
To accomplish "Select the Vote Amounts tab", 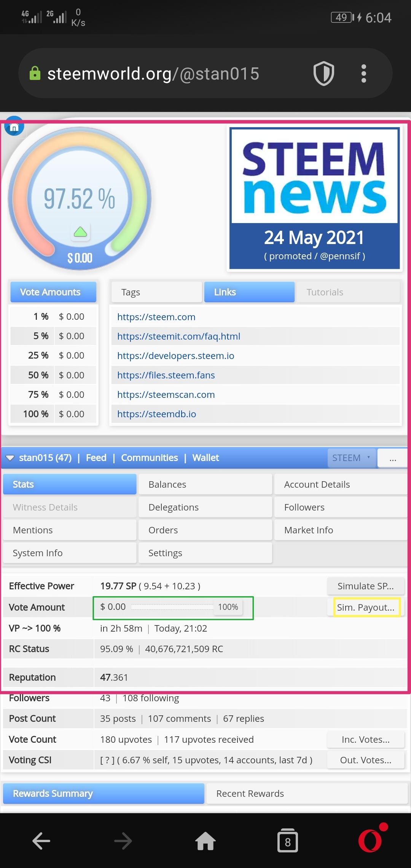I will [53, 292].
